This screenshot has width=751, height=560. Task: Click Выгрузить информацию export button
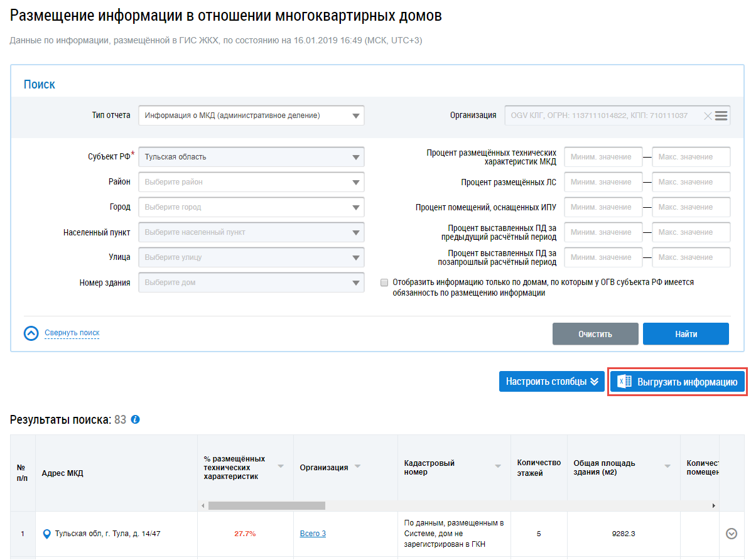pyautogui.click(x=678, y=382)
